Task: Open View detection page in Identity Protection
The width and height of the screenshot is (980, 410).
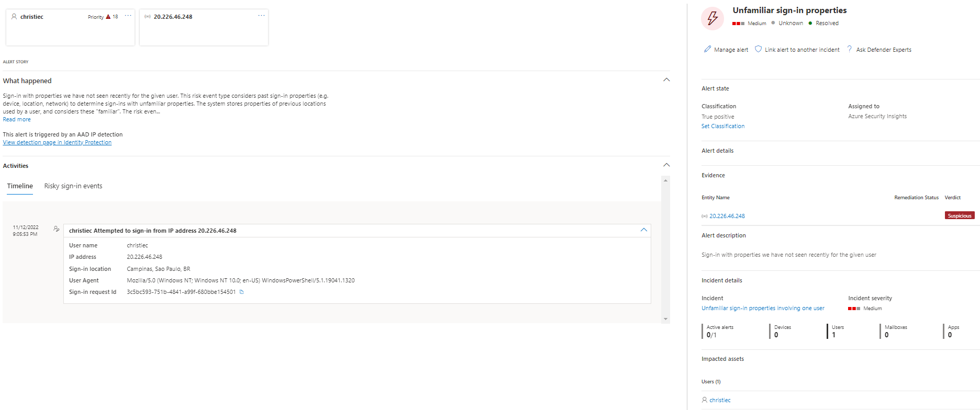Action: (x=57, y=142)
